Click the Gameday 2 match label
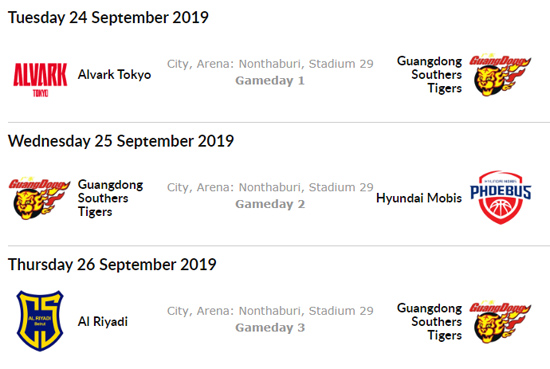 click(270, 204)
